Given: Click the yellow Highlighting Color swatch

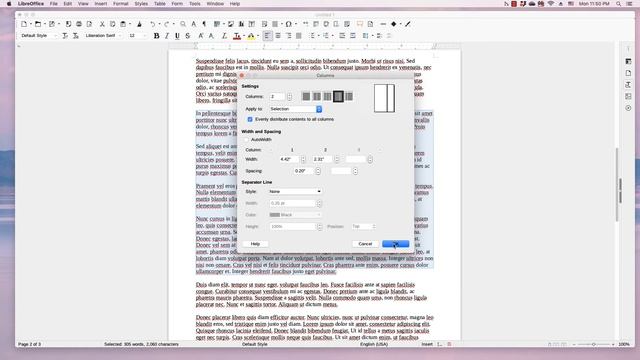Looking at the screenshot, I should [251, 36].
